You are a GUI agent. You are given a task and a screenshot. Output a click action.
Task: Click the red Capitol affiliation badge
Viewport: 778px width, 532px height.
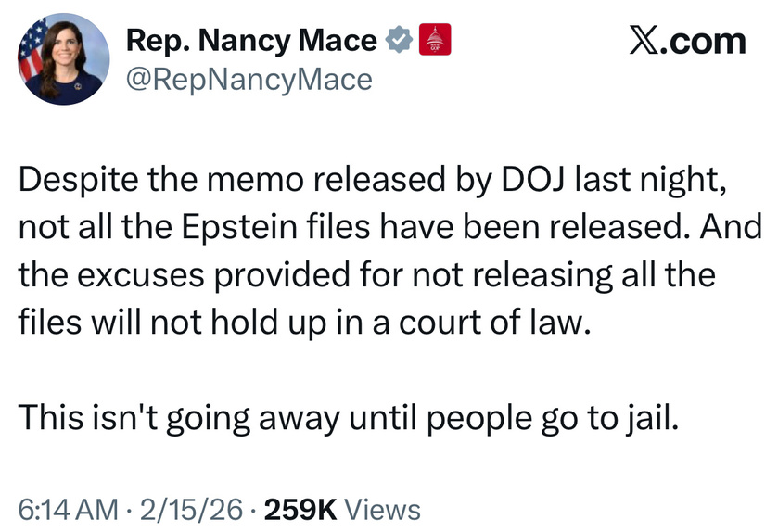436,40
